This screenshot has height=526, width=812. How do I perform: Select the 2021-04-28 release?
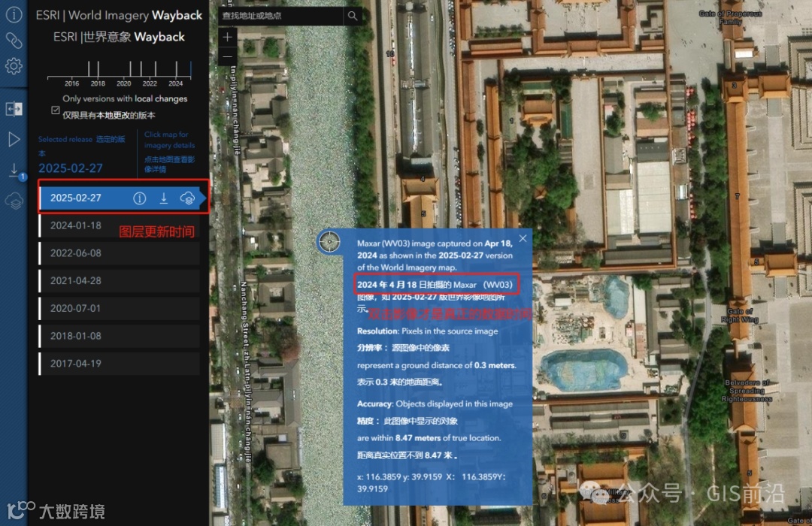[120, 280]
